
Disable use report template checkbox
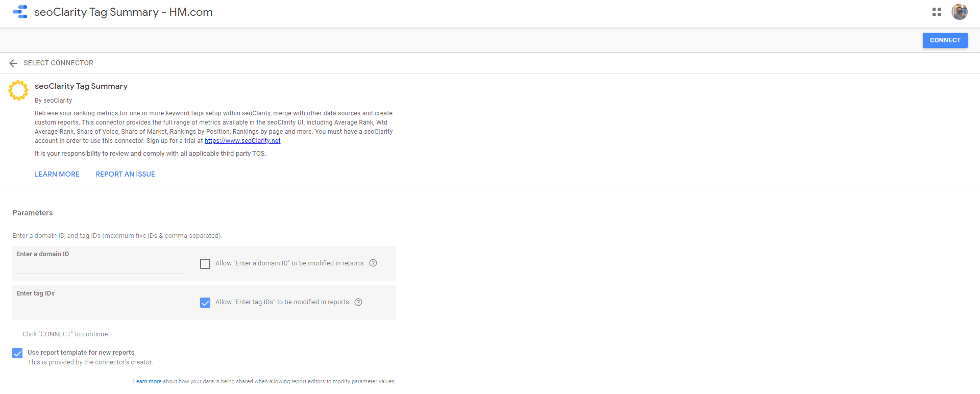tap(17, 353)
